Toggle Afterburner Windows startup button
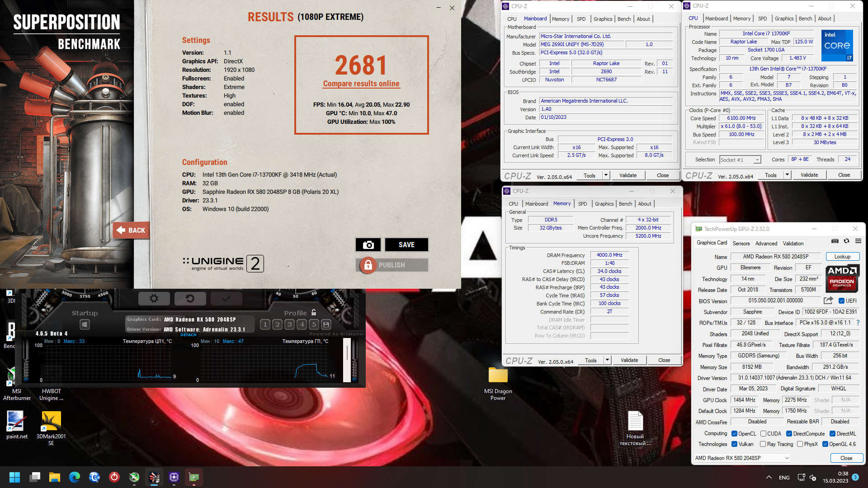 pos(85,324)
